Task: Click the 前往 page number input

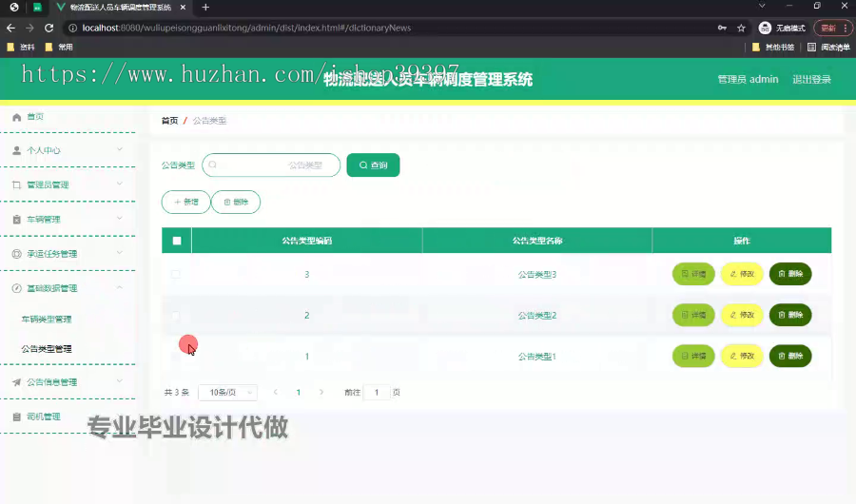Action: coord(376,393)
